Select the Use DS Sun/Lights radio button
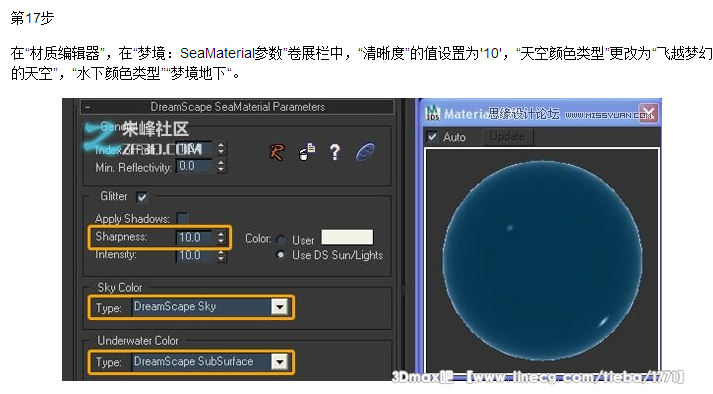The image size is (713, 394). click(281, 255)
